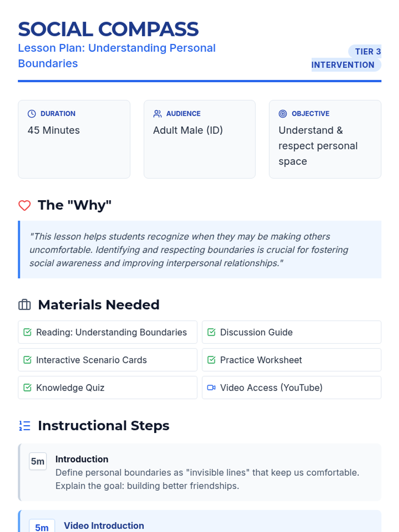
Task: Click the people icon beside Audience
Action: pos(157,114)
